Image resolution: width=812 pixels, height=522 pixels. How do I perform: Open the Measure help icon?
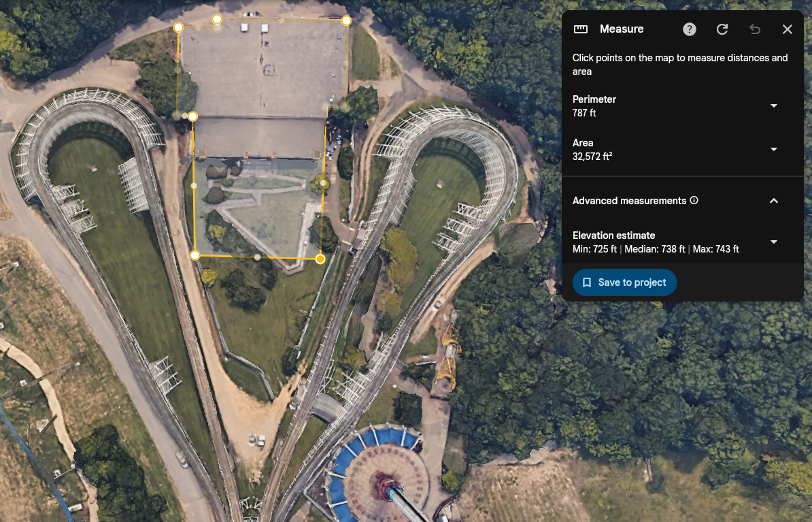[x=690, y=29]
